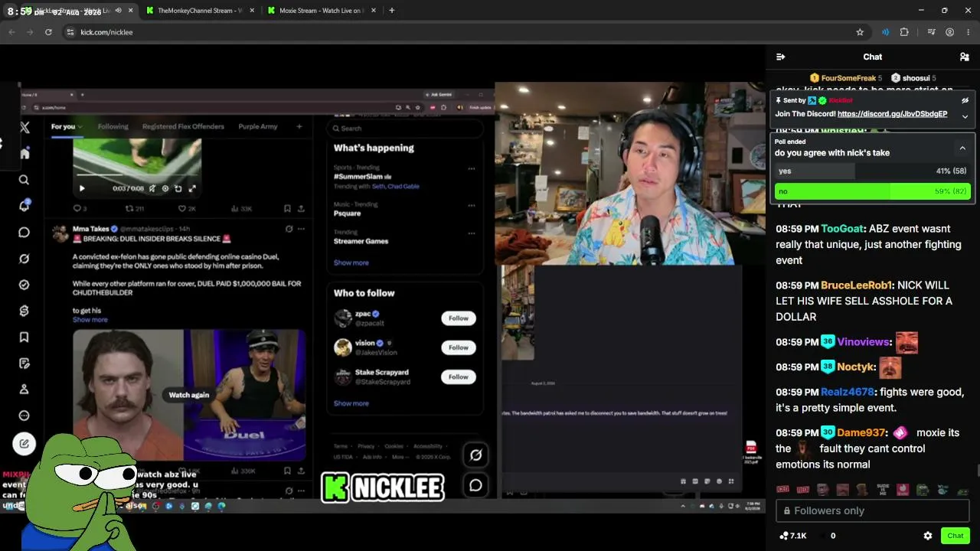This screenshot has height=551, width=980.
Task: Collapse the ended poll panel
Action: (962, 148)
